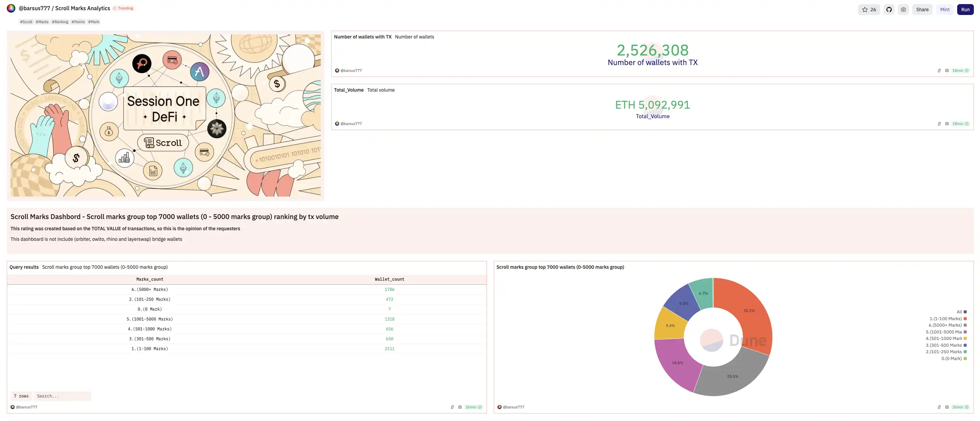Click the dashboard screenshot camera icon
The image size is (980, 421).
(903, 10)
